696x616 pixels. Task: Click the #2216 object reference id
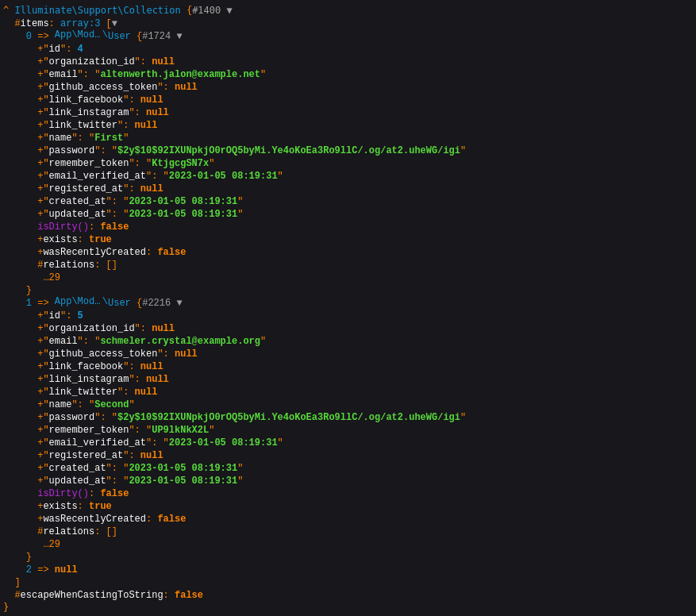tap(156, 303)
